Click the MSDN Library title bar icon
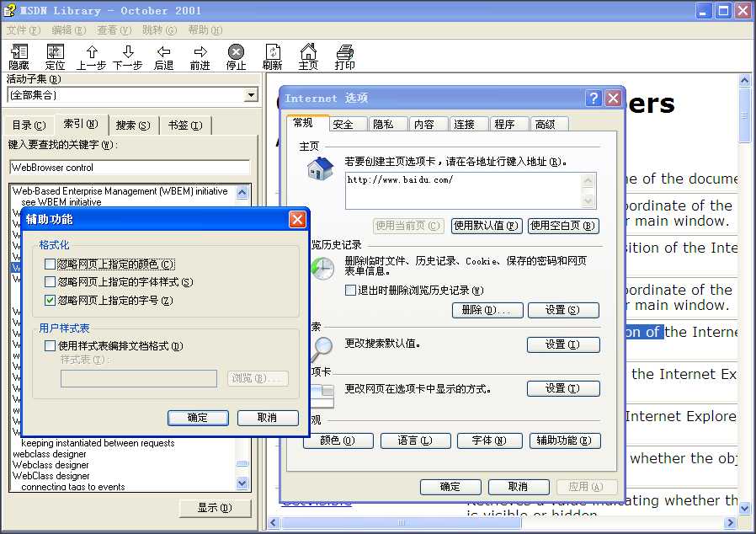The image size is (756, 534). (9, 10)
